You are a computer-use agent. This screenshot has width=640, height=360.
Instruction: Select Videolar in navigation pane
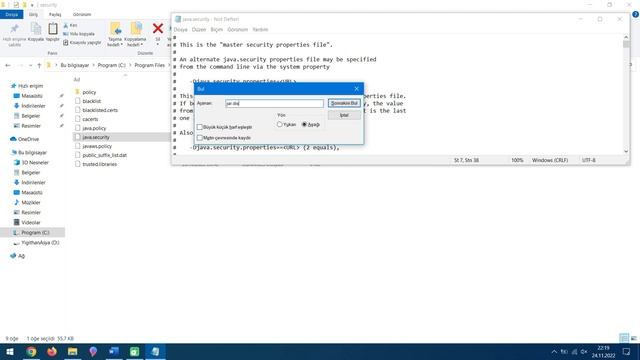point(31,222)
